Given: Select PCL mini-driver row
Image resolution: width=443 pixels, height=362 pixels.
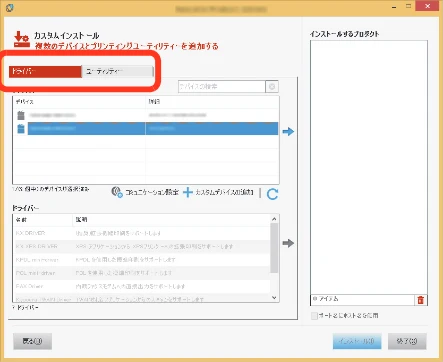Looking at the screenshot, I should (142, 273).
